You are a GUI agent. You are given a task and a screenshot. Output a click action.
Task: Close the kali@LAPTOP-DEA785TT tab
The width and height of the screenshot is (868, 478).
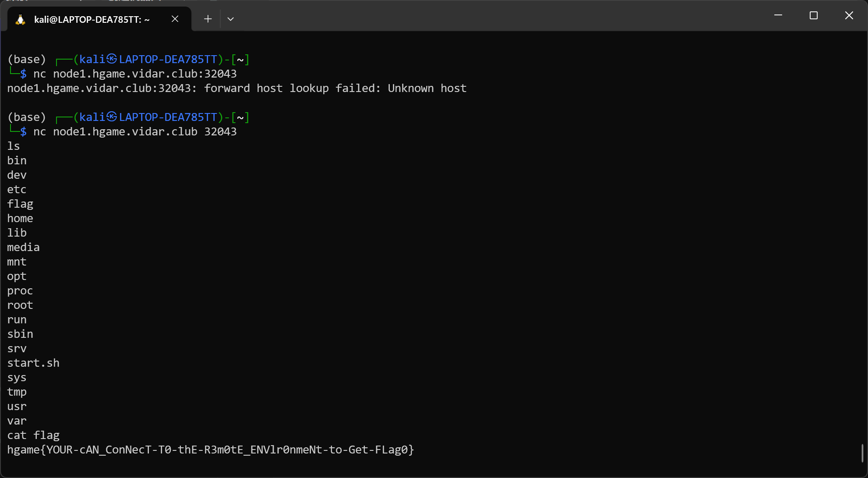coord(175,19)
